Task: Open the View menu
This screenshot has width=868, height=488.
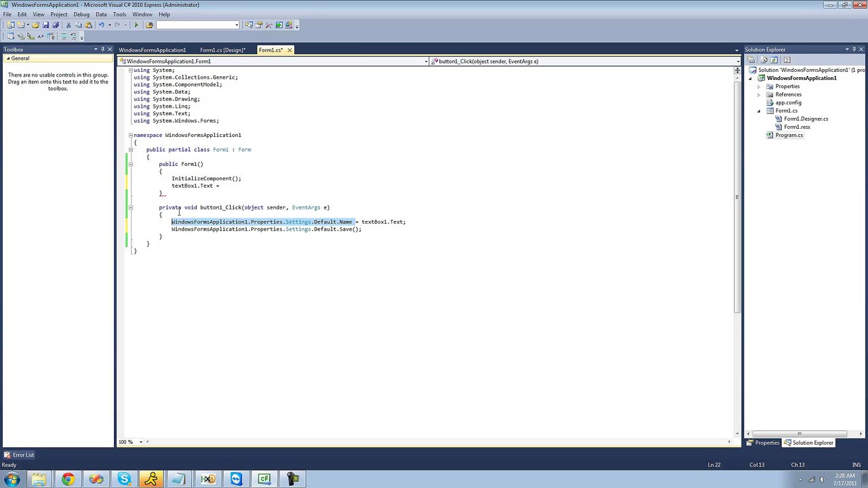Action: pos(39,14)
